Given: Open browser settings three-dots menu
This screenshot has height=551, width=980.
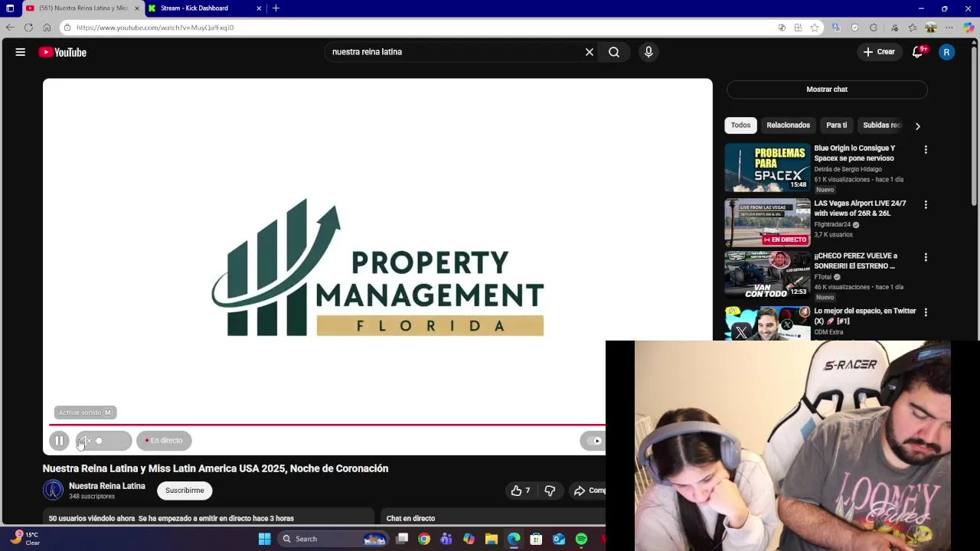Looking at the screenshot, I should (x=950, y=28).
